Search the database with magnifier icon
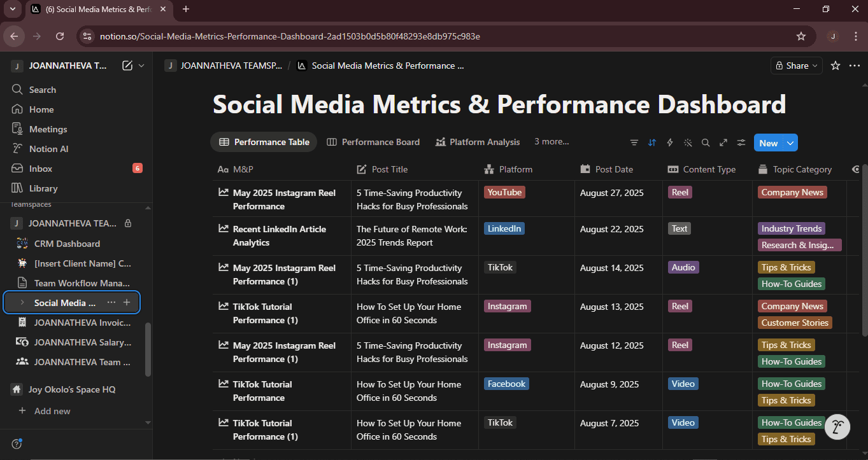868x460 pixels. (x=706, y=143)
